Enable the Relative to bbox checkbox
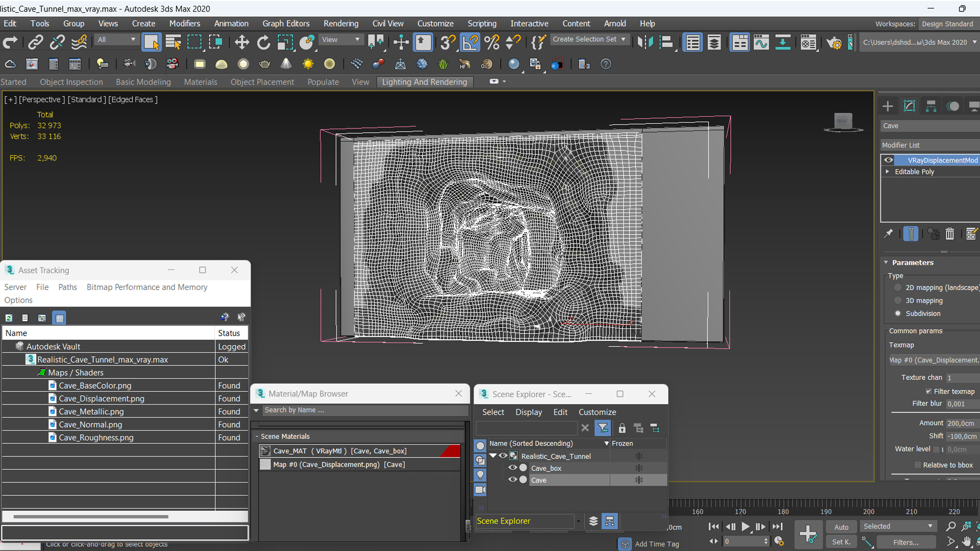Screen dimensions: 980x551 (918, 465)
